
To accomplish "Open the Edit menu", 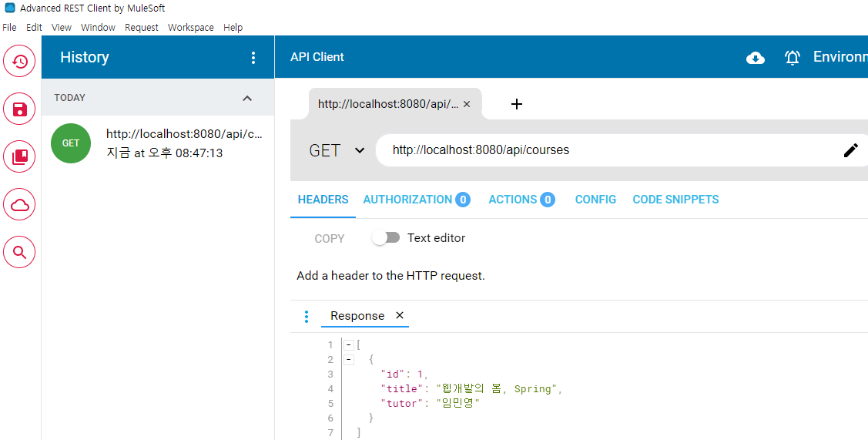I will coord(34,27).
